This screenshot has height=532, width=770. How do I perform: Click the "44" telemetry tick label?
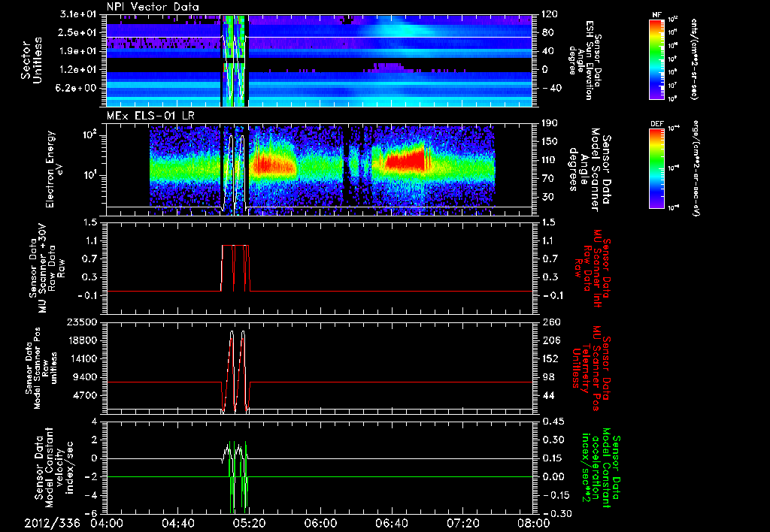coord(549,395)
